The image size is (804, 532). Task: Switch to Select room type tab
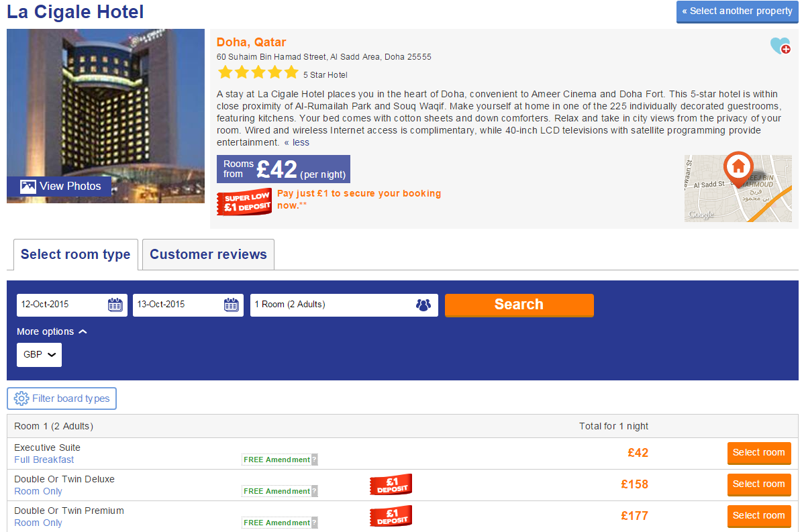pyautogui.click(x=75, y=254)
